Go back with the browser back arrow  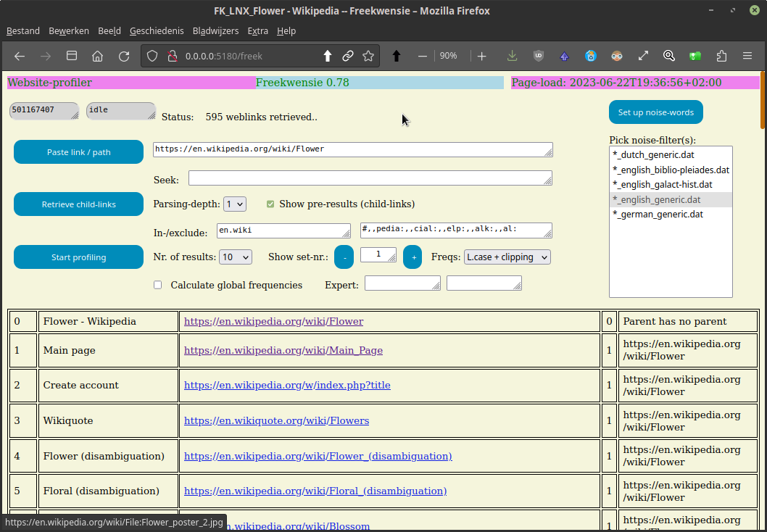20,57
